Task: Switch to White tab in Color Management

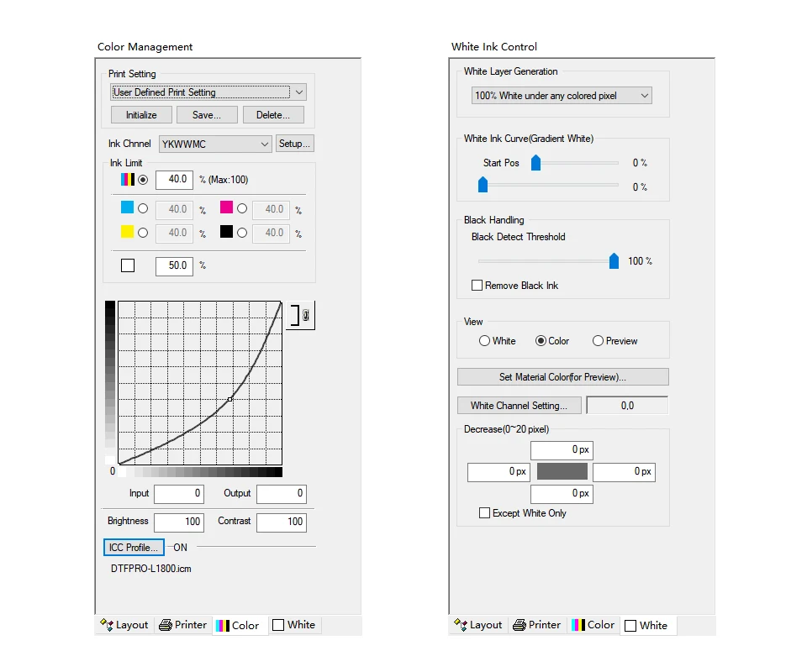Action: pos(294,625)
